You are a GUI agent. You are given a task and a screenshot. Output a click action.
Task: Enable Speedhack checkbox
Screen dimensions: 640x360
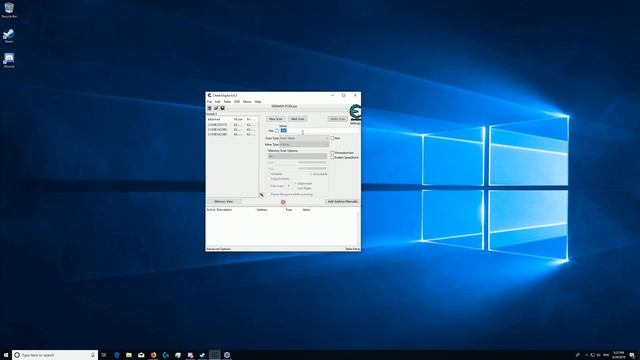(332, 157)
